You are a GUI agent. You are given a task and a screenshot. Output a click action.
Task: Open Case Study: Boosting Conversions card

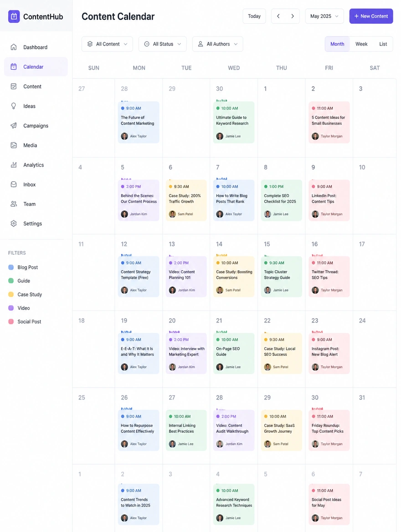tap(234, 276)
